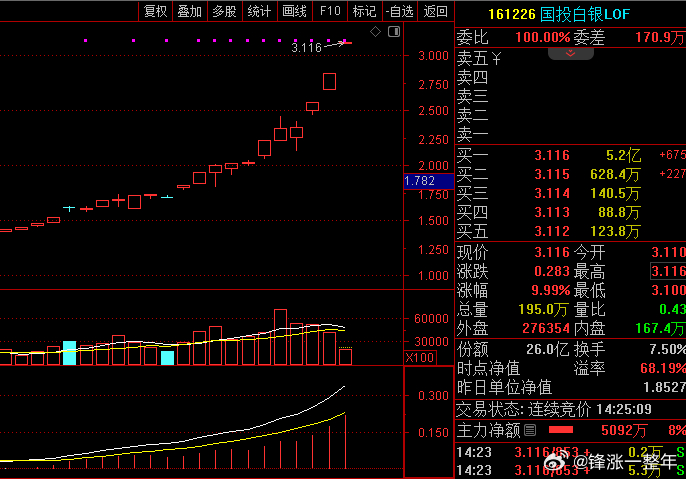
Task: Select the fund title 161226 国投白银LOF
Action: 559,14
